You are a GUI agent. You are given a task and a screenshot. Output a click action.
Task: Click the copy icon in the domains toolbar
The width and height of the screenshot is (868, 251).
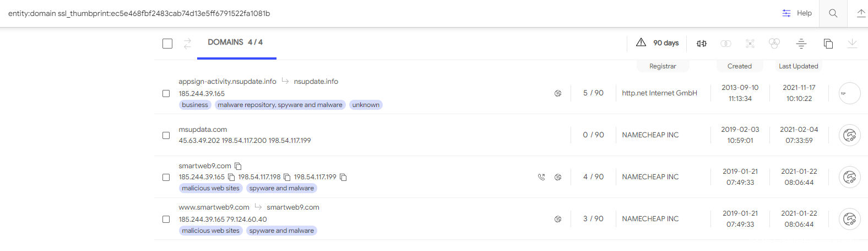(828, 43)
